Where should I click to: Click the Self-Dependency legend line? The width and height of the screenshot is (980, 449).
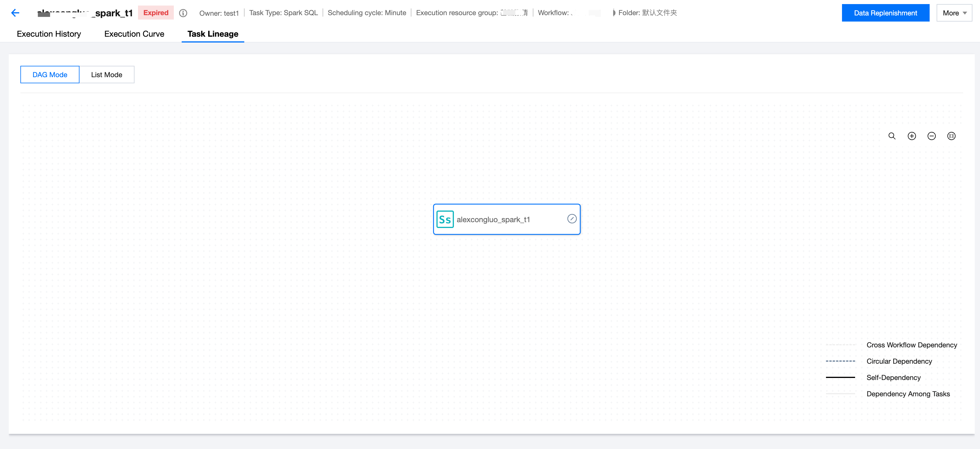pyautogui.click(x=840, y=377)
